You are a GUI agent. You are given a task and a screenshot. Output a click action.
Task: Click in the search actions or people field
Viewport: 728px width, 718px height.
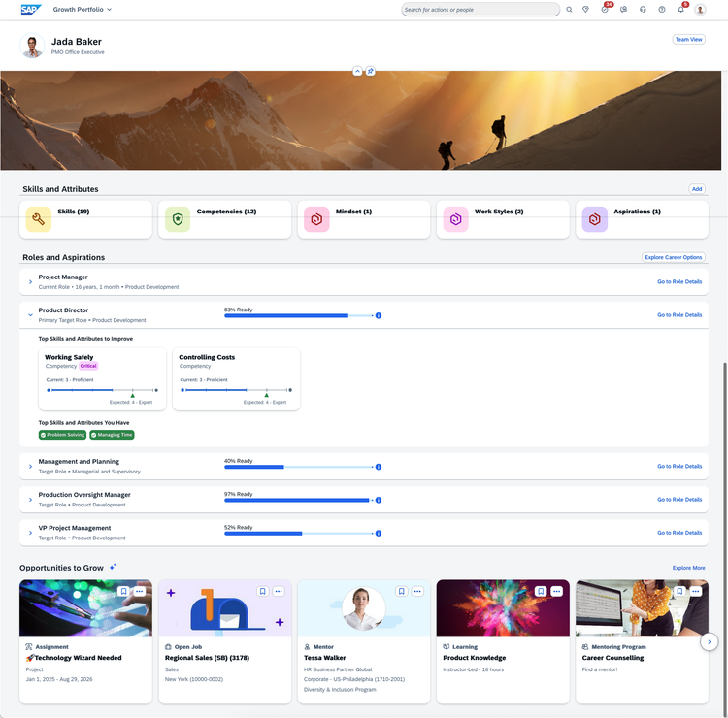480,10
